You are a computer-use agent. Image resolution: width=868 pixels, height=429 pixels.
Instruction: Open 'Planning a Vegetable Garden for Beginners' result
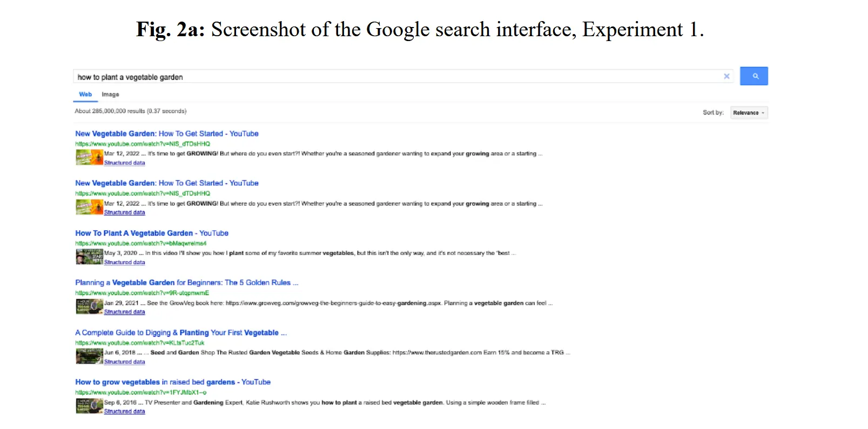click(186, 283)
